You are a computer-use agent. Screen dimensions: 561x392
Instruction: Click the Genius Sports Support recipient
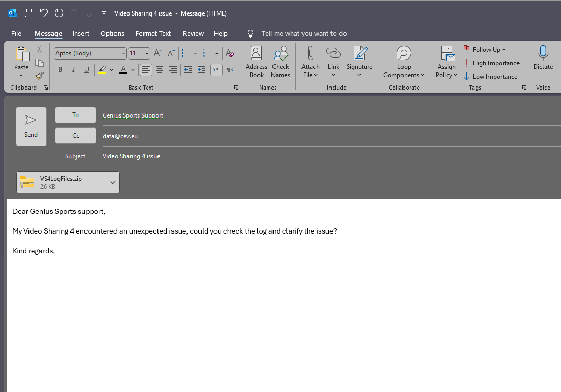tap(133, 115)
